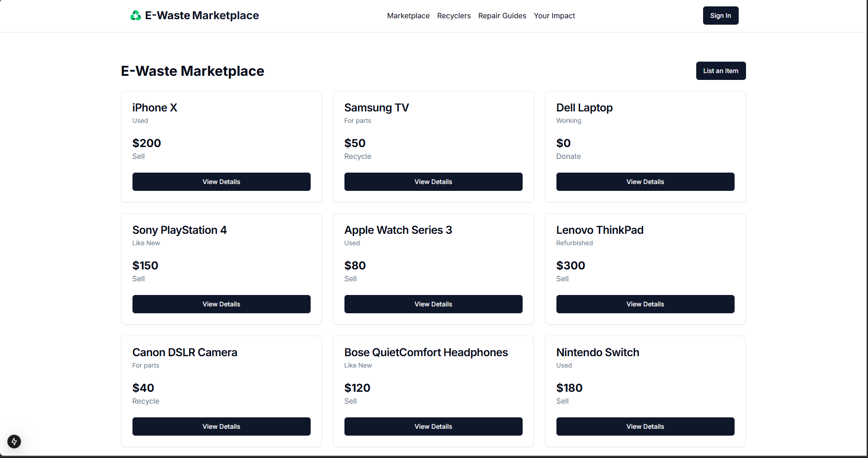The image size is (868, 458).
Task: Open the Nintendo Switch listing details
Action: (645, 426)
